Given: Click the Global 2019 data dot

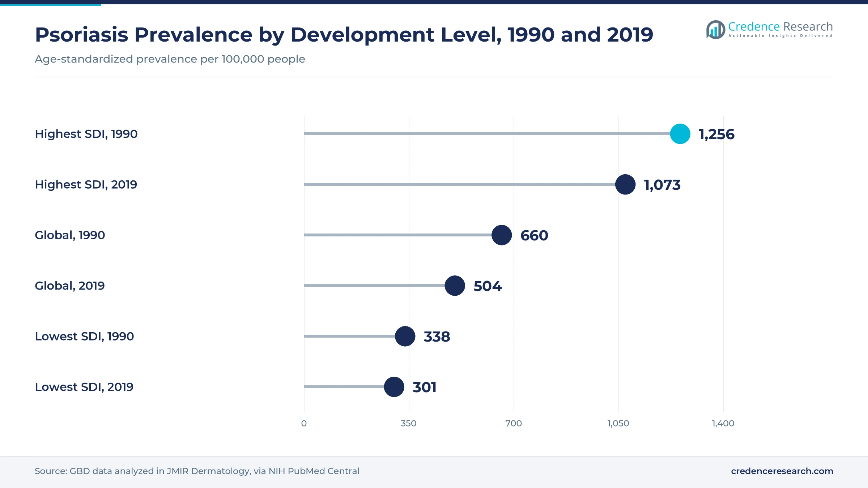Looking at the screenshot, I should pyautogui.click(x=455, y=286).
